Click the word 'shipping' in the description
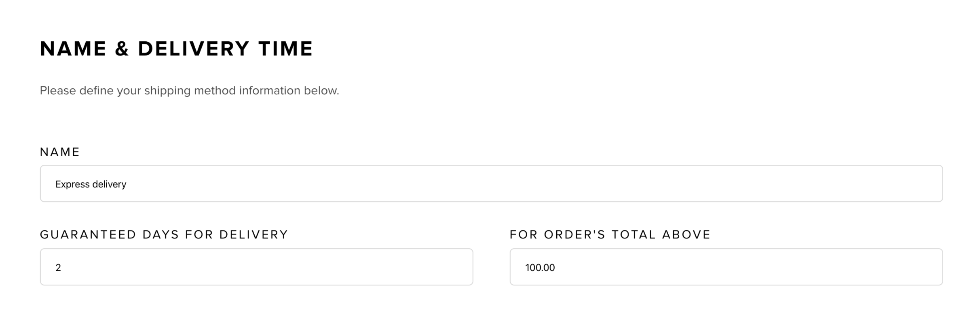This screenshot has height=332, width=980. [167, 90]
